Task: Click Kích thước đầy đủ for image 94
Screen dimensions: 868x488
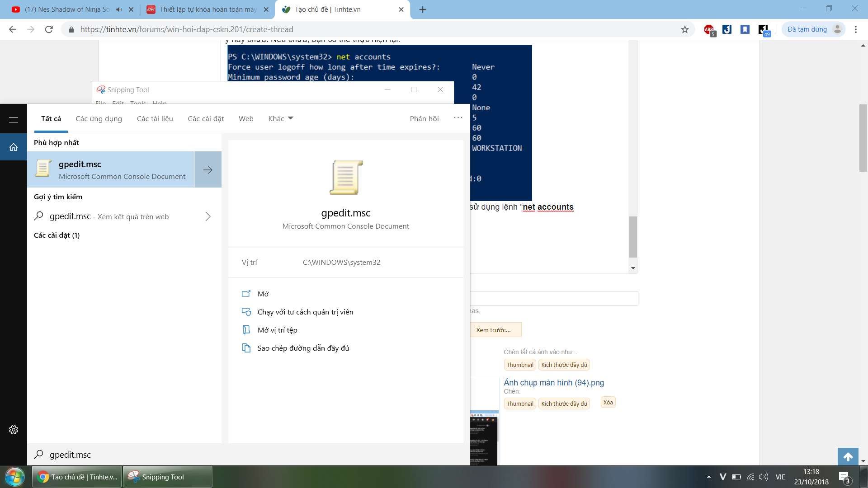Action: click(564, 404)
